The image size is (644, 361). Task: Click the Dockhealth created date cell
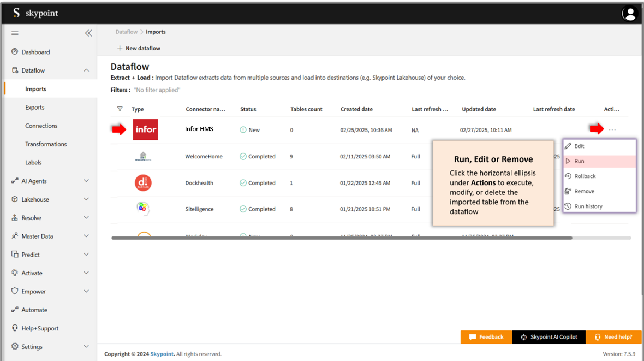(365, 182)
